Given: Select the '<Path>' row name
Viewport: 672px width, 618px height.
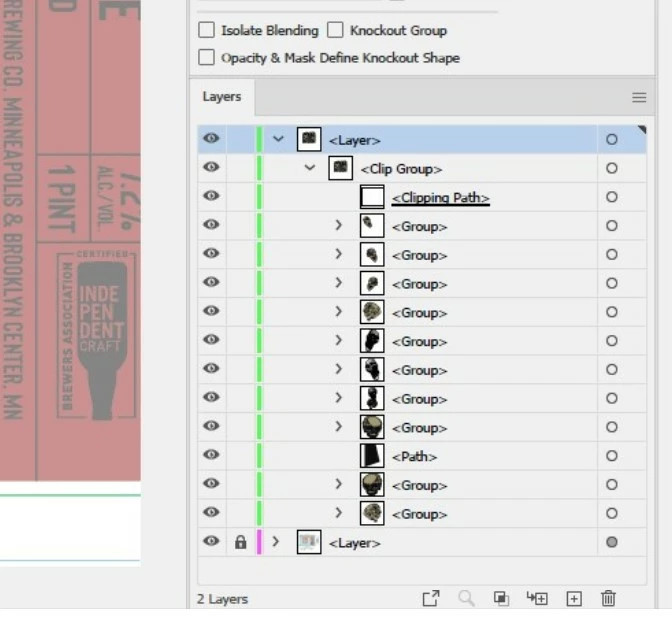Looking at the screenshot, I should 414,456.
